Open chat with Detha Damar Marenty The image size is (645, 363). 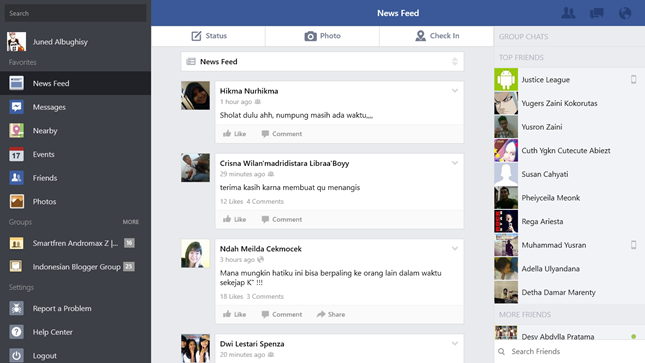[569, 293]
